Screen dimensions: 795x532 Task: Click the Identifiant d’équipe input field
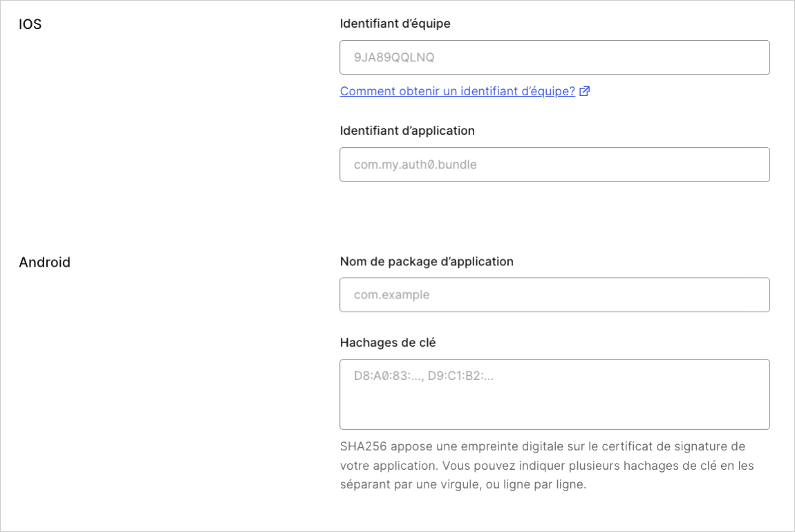[554, 57]
